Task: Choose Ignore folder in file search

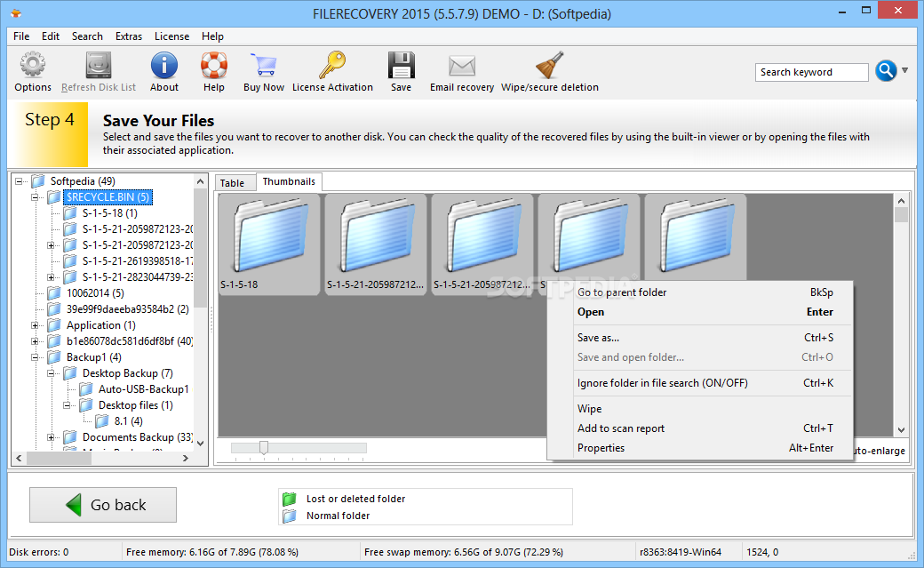Action: (x=700, y=383)
